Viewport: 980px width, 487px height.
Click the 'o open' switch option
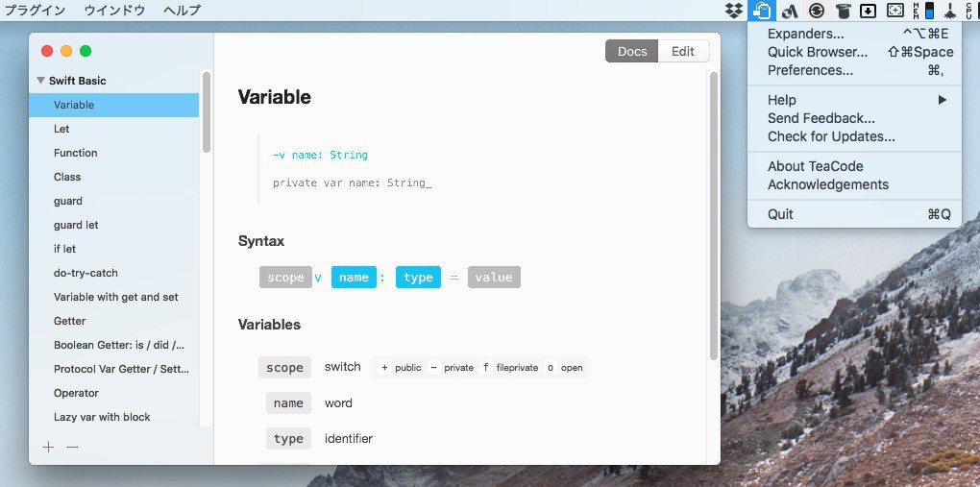[x=565, y=368]
